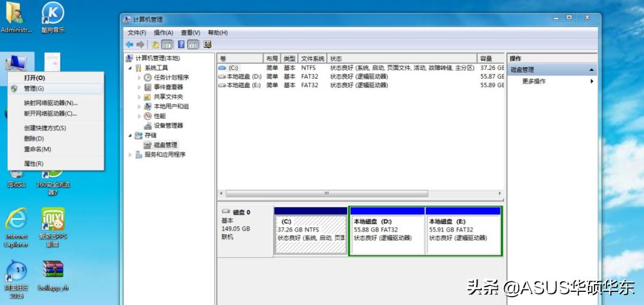The height and width of the screenshot is (305, 644).
Task: Select the (C:) drive icon in volume list
Action: (222, 68)
